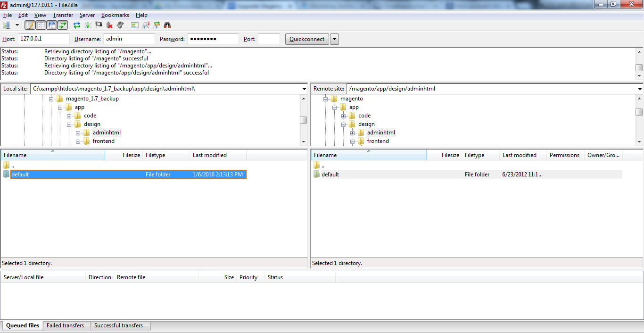
Task: Cancel the current operation toolbar icon
Action: [x=99, y=25]
